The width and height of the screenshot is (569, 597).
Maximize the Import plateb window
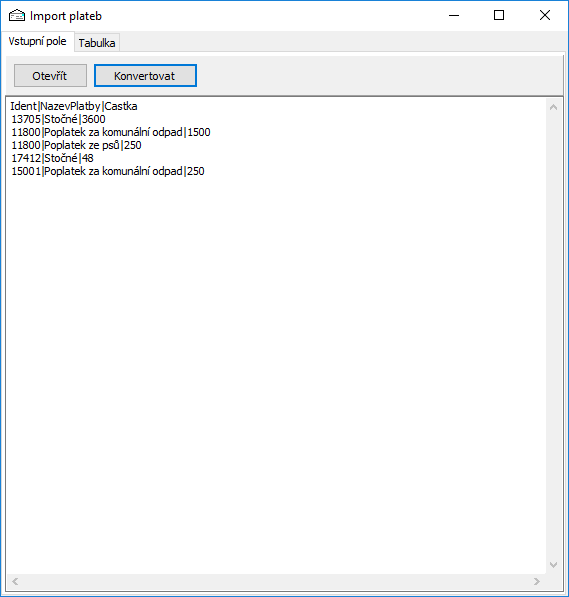pos(499,16)
